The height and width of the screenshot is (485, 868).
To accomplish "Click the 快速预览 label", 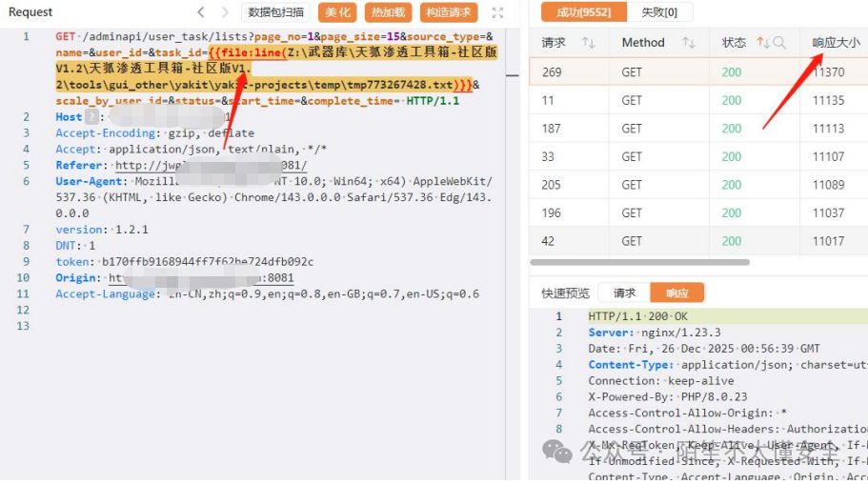I will (565, 293).
